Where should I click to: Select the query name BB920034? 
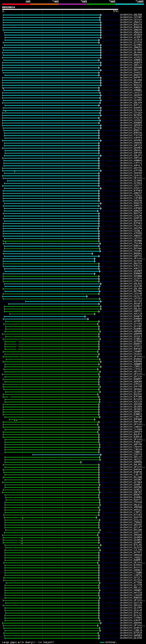8,8
